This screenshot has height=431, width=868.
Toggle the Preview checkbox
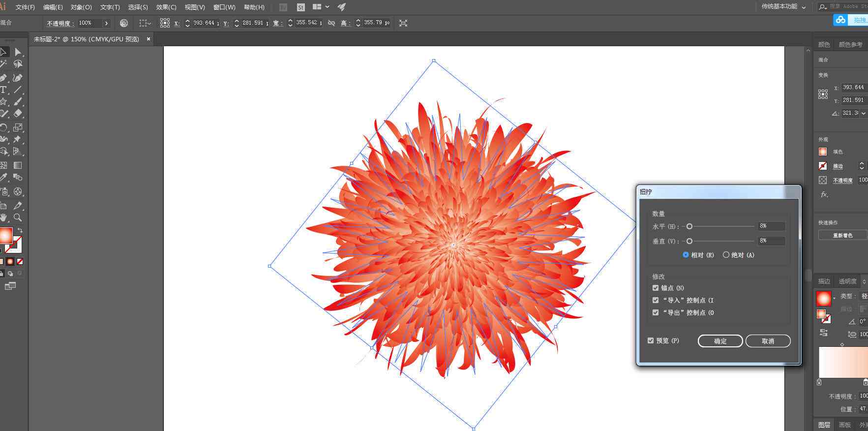(x=651, y=340)
